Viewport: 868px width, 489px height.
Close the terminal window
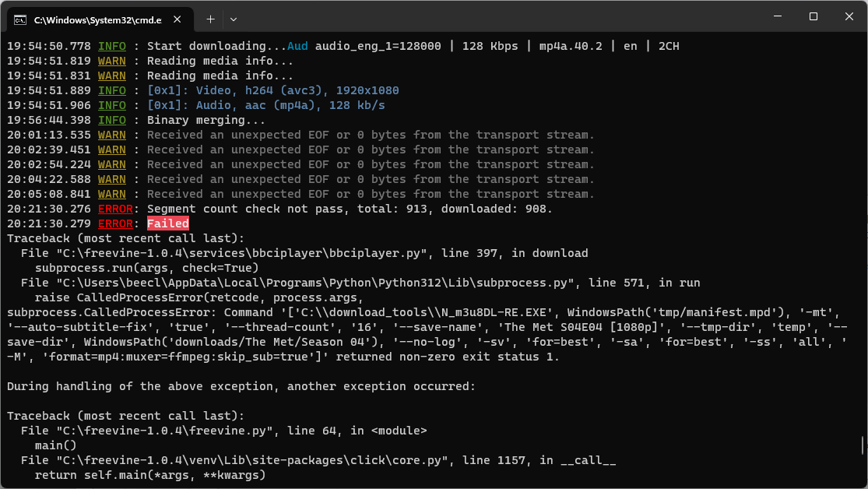pos(849,16)
